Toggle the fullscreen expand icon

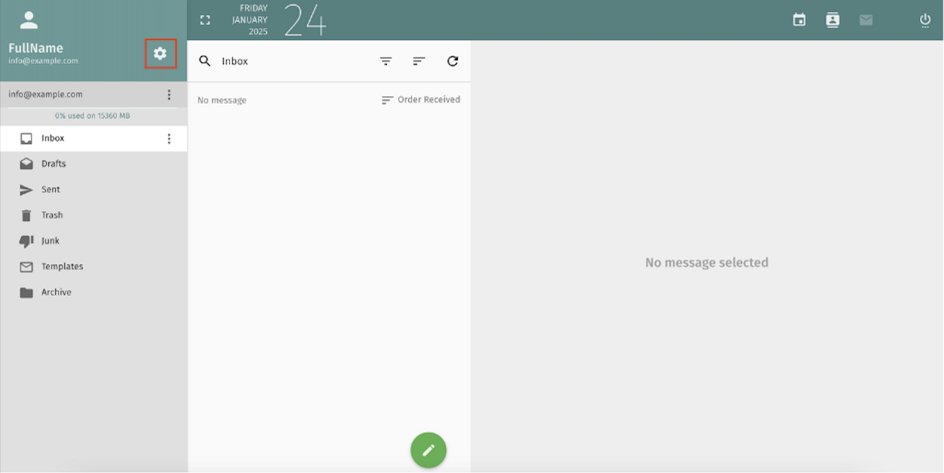[205, 20]
